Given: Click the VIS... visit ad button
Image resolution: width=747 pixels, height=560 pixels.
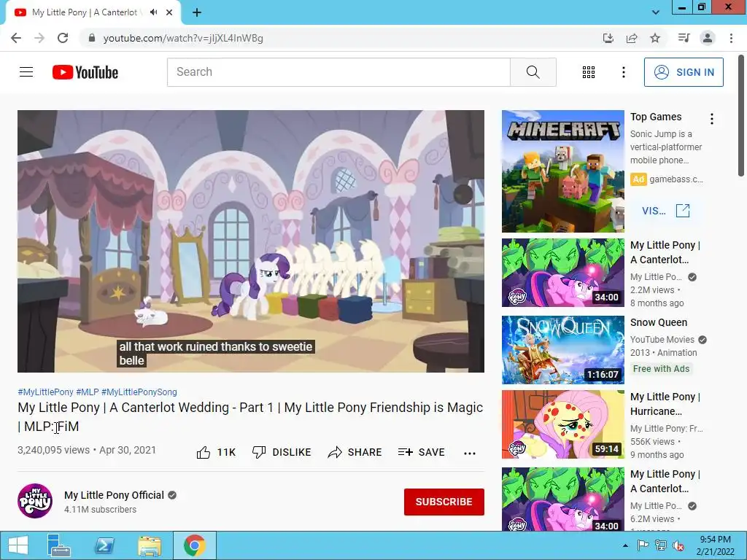Looking at the screenshot, I should [665, 211].
